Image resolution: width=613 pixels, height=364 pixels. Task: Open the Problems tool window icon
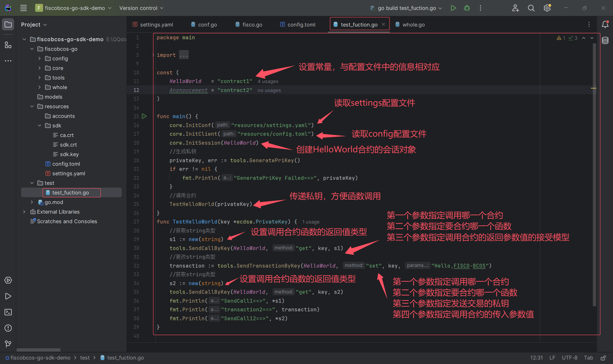(x=8, y=328)
